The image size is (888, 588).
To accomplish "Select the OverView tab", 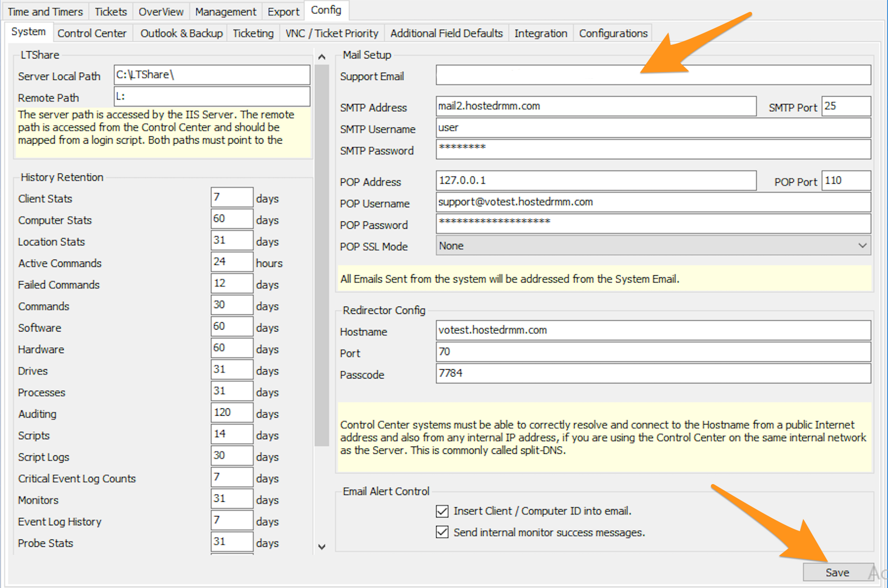I will (x=160, y=11).
